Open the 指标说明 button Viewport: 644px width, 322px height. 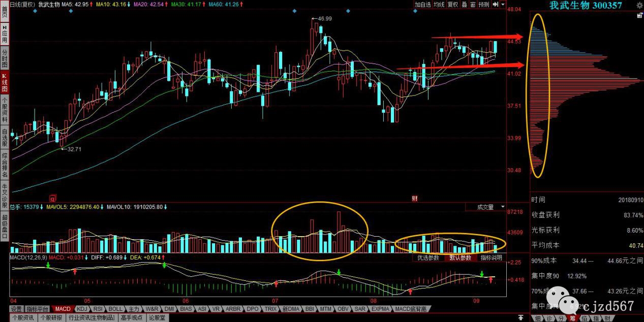click(492, 258)
